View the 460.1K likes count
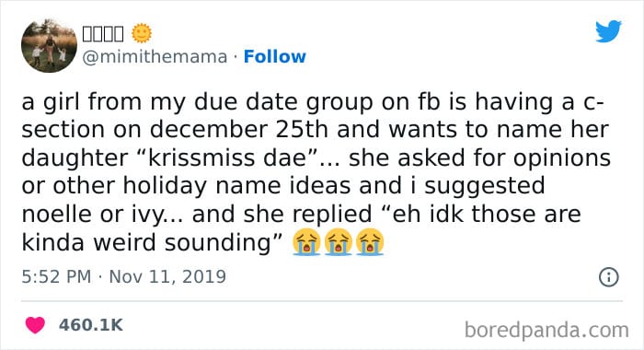Image resolution: width=644 pixels, height=350 pixels. click(x=91, y=325)
